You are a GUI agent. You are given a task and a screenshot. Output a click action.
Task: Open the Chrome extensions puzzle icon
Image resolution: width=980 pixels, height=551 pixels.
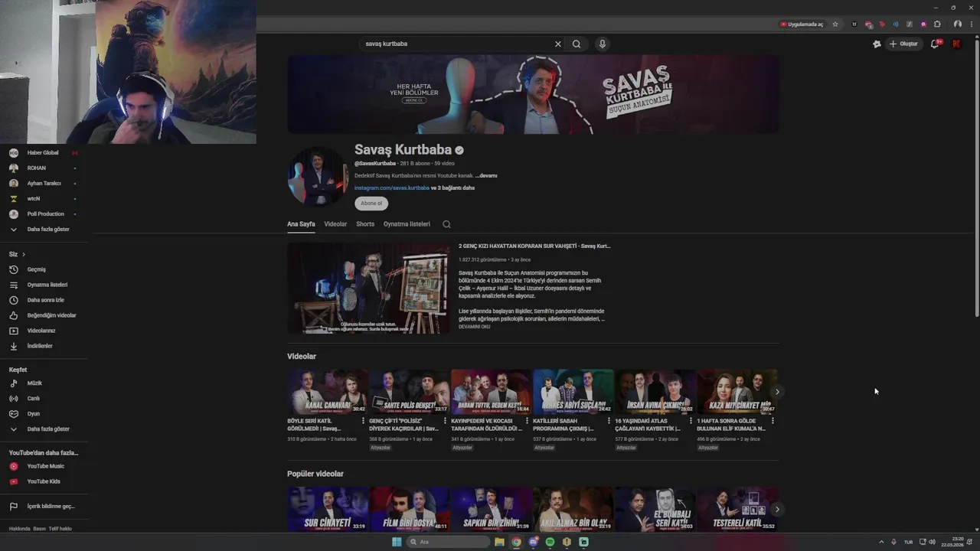[937, 24]
